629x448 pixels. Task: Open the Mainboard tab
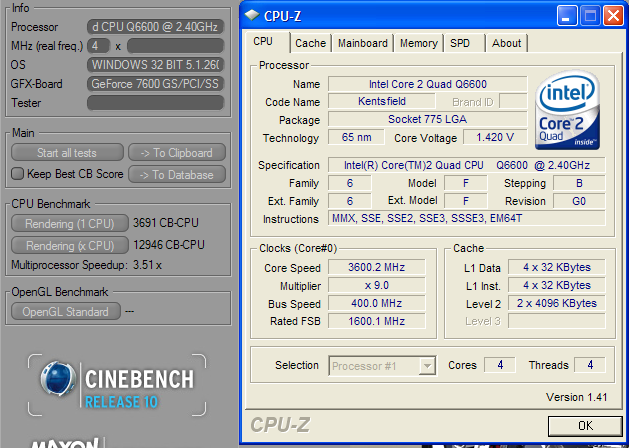coord(363,43)
